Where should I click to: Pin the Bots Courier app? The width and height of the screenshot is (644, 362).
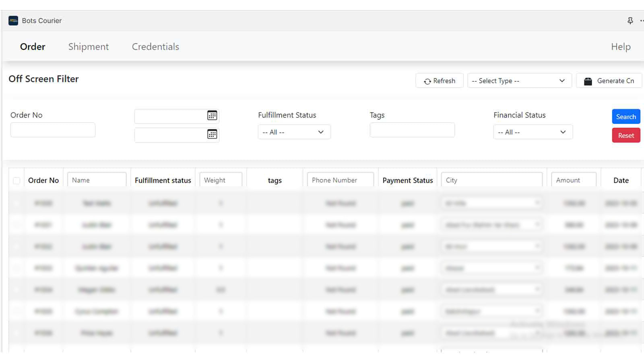tap(630, 21)
